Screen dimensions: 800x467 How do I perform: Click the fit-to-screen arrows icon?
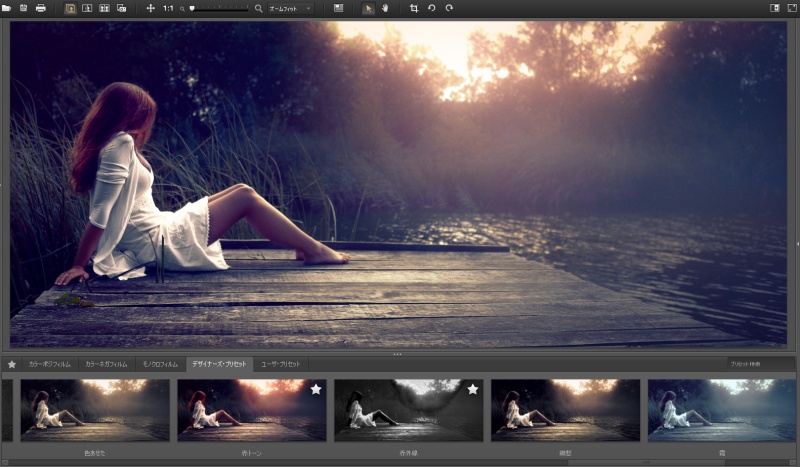coord(151,8)
